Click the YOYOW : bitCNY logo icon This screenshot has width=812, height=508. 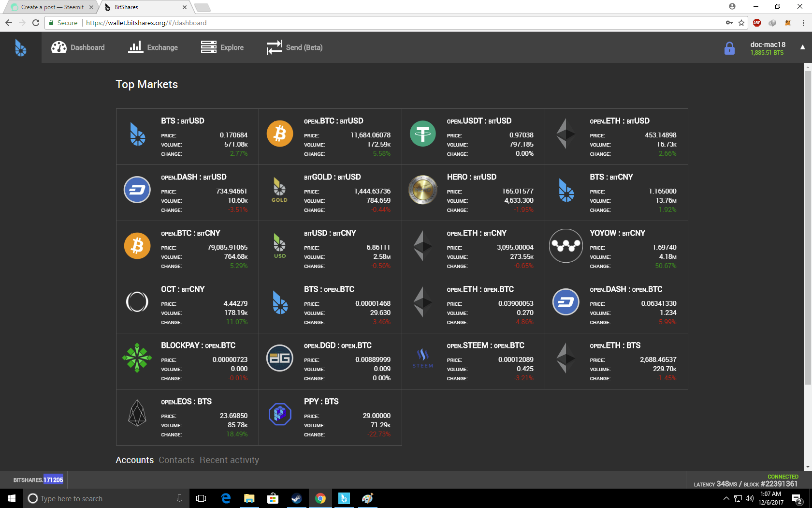click(x=566, y=246)
